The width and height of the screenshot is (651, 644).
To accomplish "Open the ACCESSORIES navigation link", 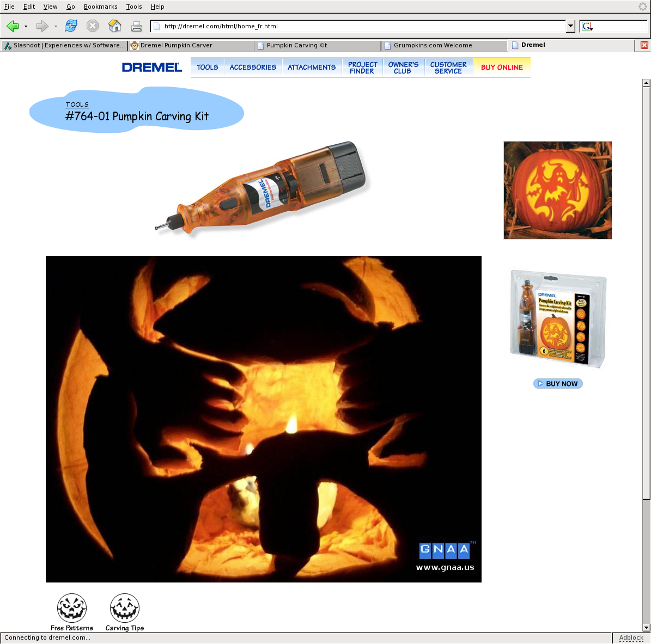I will pyautogui.click(x=253, y=67).
